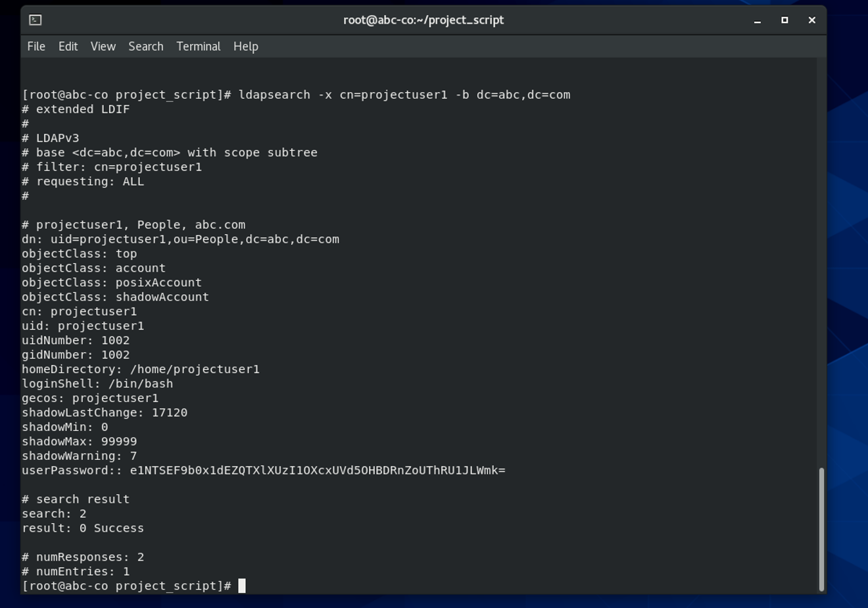Click the dn line for projectuser1

pos(181,239)
